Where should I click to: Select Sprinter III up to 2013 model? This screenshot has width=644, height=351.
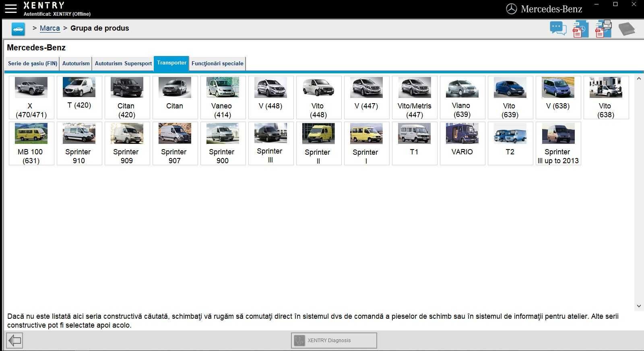click(x=558, y=143)
